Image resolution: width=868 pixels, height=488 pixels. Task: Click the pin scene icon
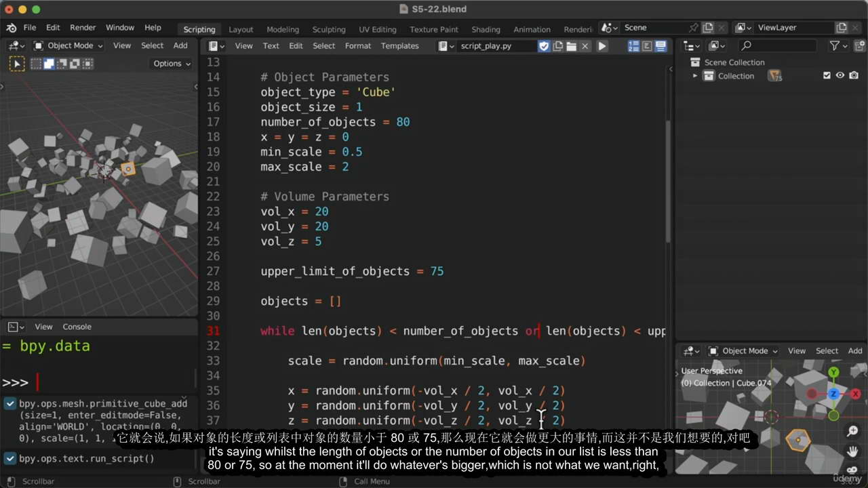[693, 28]
